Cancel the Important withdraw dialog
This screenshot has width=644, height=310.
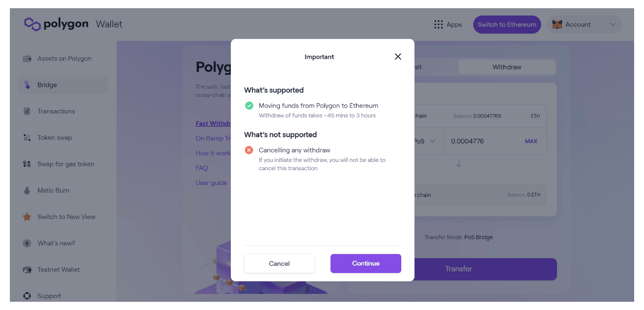pos(279,264)
